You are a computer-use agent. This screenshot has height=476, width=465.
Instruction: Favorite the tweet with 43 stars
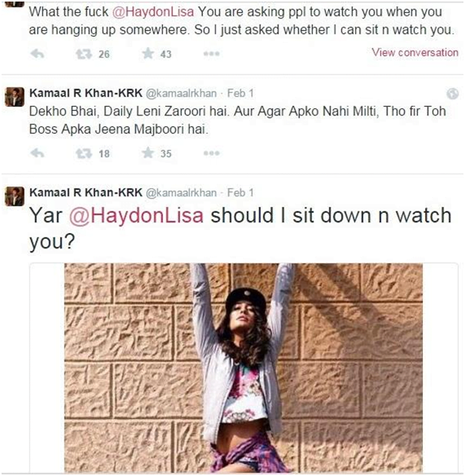pyautogui.click(x=148, y=53)
